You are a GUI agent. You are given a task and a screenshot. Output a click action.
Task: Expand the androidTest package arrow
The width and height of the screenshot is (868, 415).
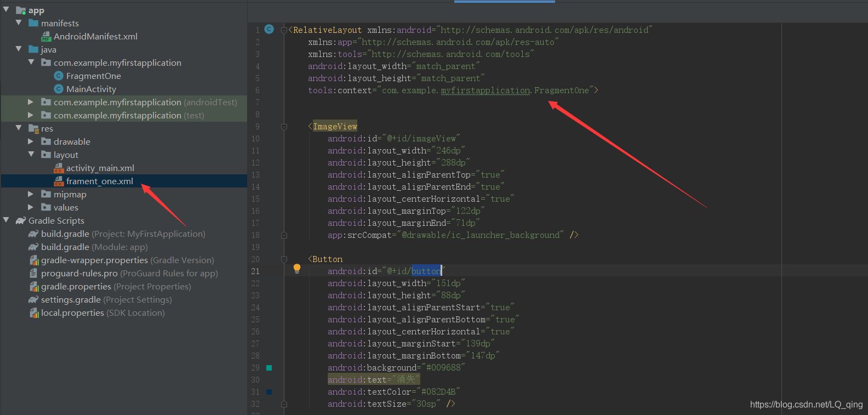[x=31, y=102]
